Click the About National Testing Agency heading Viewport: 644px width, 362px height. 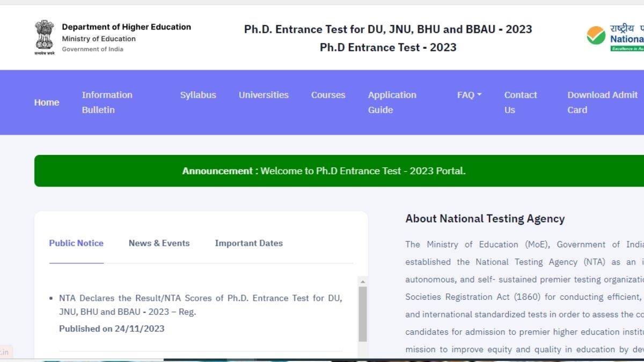(x=485, y=218)
